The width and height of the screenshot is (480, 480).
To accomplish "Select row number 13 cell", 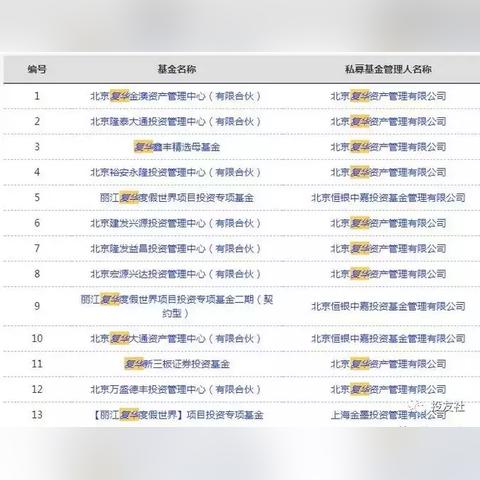I will [37, 415].
